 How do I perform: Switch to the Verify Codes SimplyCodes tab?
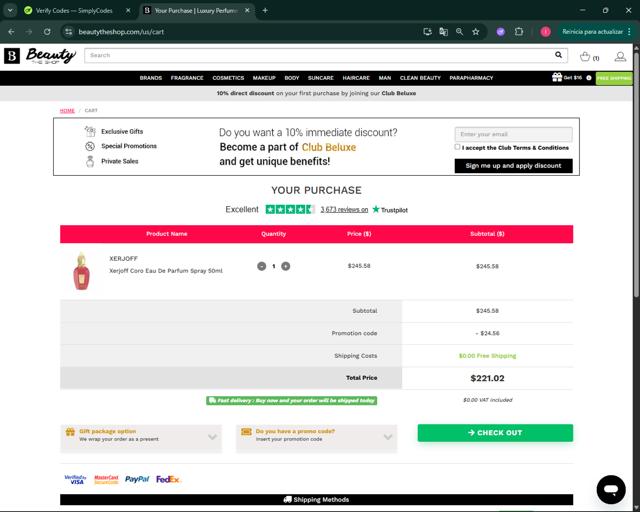pyautogui.click(x=74, y=10)
